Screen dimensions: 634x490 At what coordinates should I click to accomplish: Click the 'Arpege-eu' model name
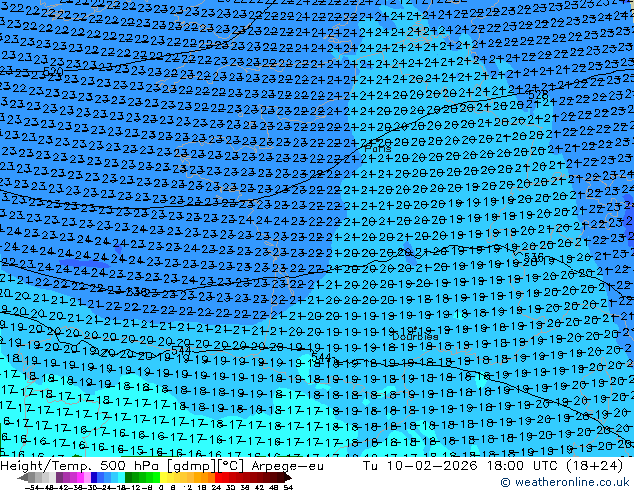(x=287, y=466)
